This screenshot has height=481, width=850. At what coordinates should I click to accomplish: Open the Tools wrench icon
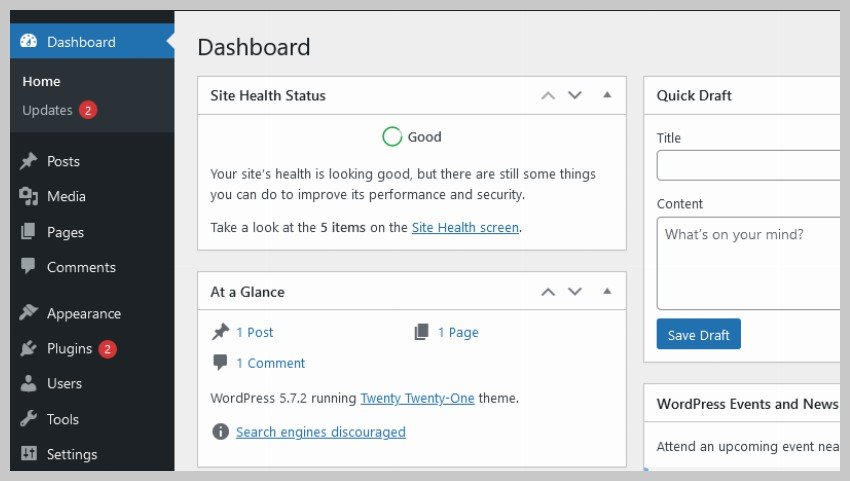click(x=28, y=419)
